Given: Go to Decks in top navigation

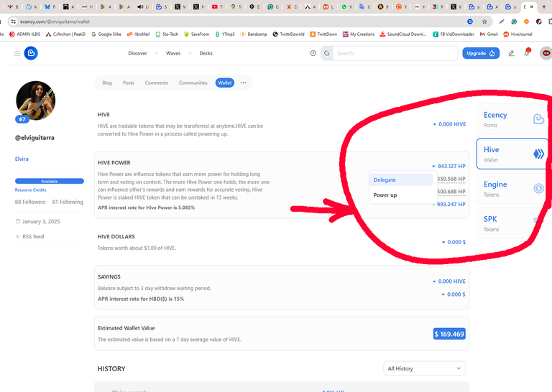Looking at the screenshot, I should pyautogui.click(x=206, y=53).
